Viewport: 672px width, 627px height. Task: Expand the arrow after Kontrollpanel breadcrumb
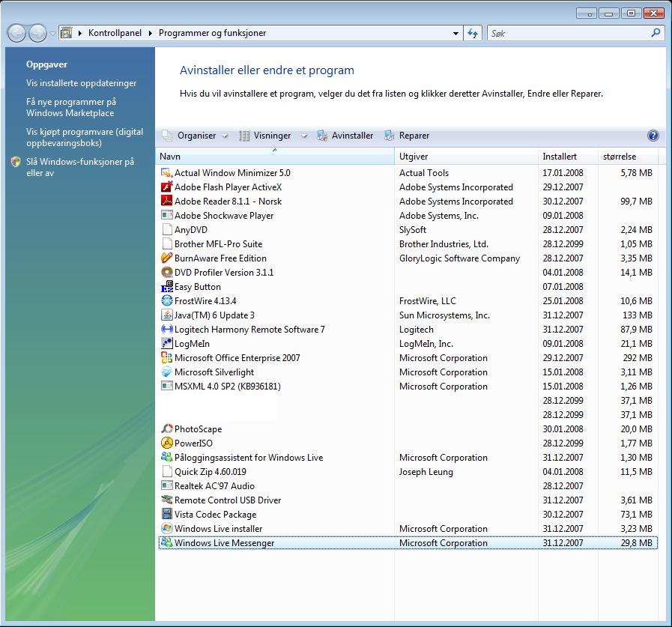(150, 33)
